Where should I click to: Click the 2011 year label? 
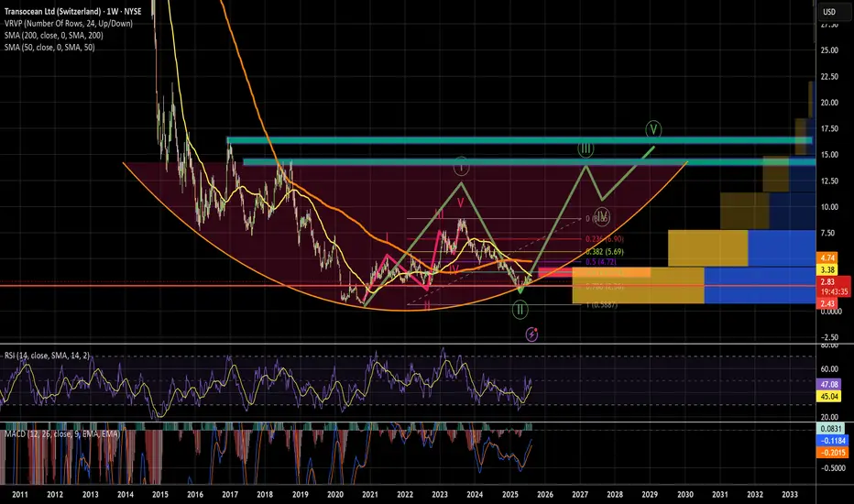[x=19, y=495]
